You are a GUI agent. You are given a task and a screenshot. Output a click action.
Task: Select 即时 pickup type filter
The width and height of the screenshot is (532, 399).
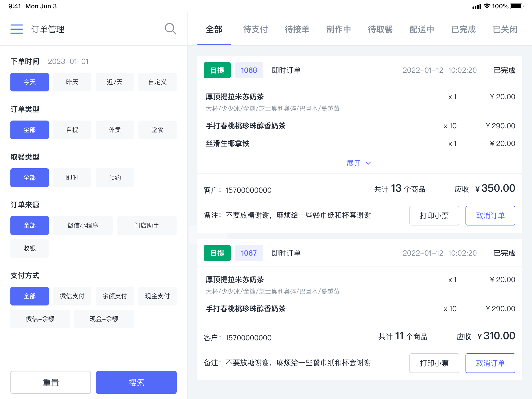[x=72, y=178]
